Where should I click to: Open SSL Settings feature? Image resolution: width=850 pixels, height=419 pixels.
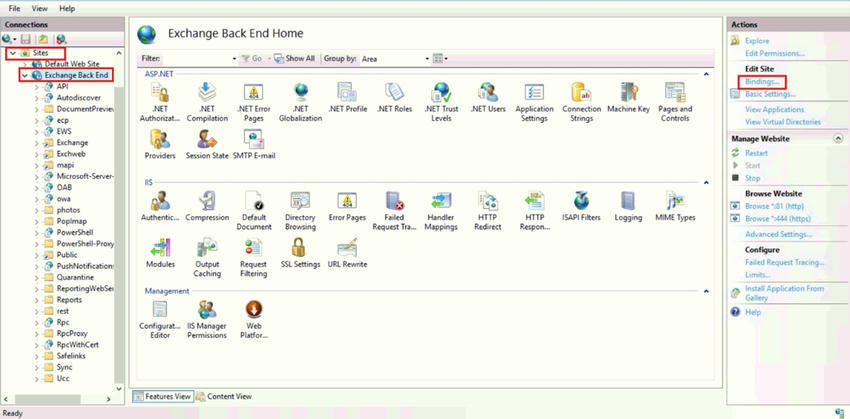300,253
